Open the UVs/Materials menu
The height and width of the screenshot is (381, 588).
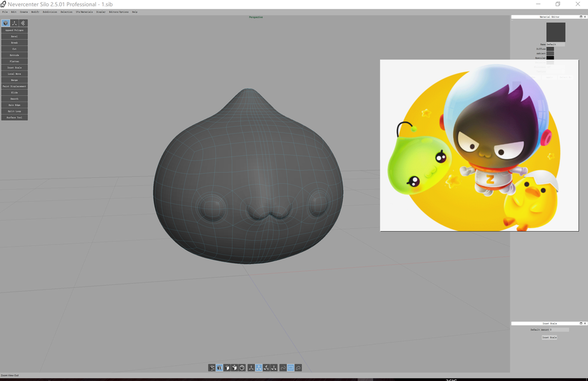84,12
